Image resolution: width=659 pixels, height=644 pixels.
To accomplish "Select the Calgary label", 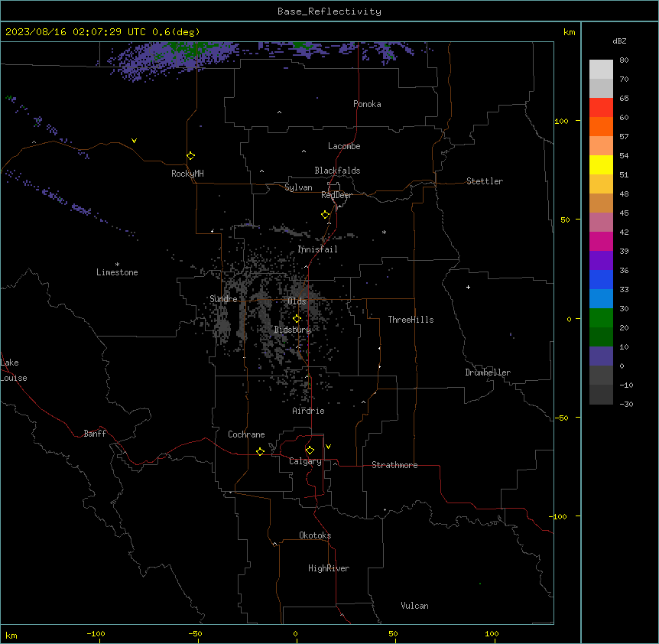I will click(305, 461).
